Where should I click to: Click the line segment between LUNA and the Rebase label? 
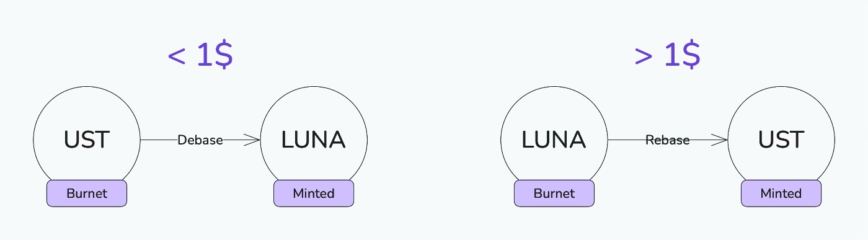tap(627, 140)
